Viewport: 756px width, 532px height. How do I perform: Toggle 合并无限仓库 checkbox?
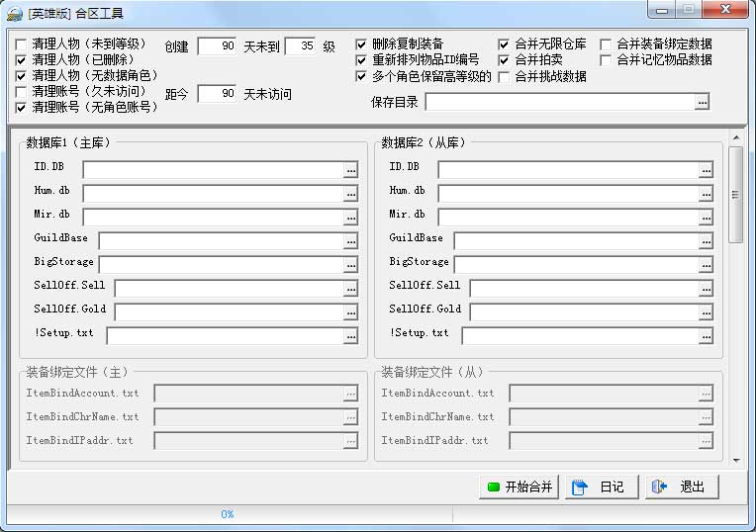pyautogui.click(x=504, y=44)
